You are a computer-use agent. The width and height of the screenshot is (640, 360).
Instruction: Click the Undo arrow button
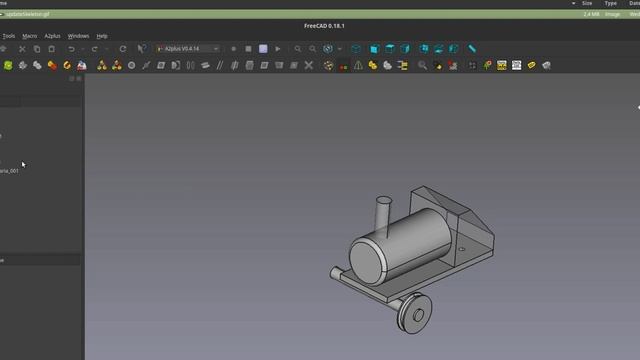click(x=71, y=49)
